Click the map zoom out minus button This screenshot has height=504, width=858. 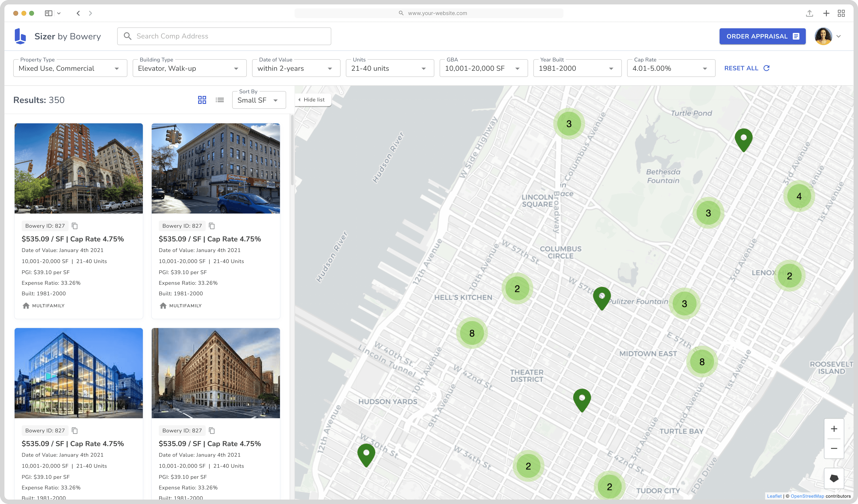click(834, 449)
